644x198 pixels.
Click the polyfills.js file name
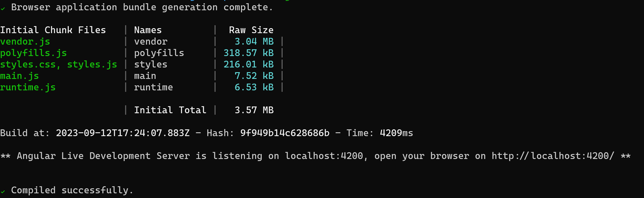[34, 53]
